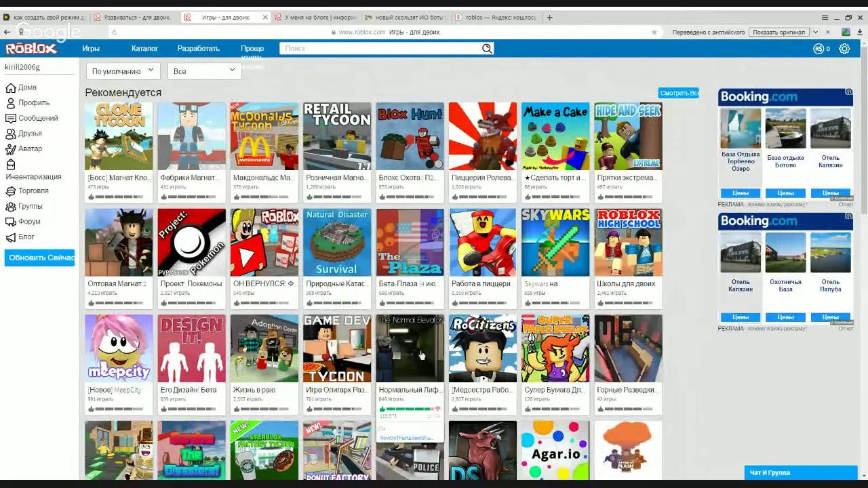868x488 pixels.
Task: Open the Natural Disaster Survival thumbnail
Action: point(337,243)
